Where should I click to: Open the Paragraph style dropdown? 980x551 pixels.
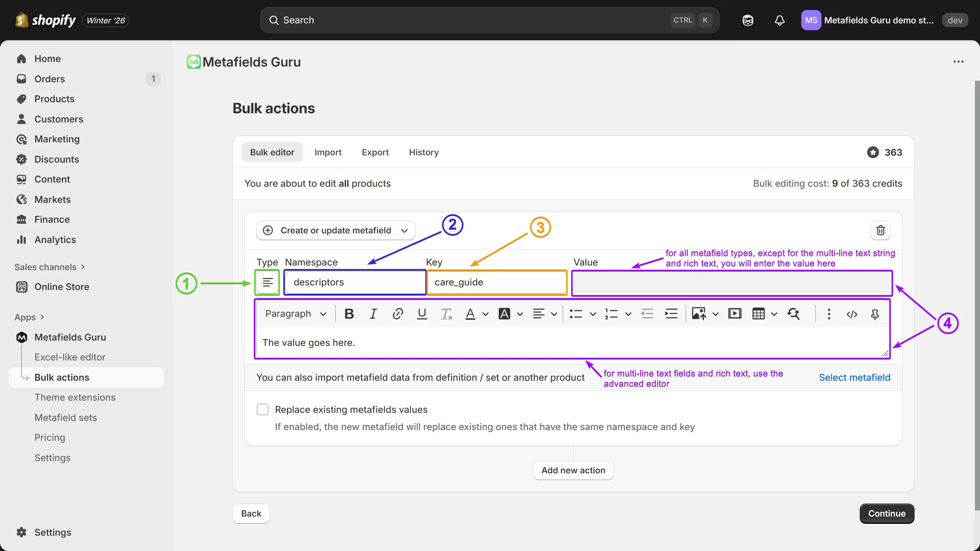pos(296,314)
